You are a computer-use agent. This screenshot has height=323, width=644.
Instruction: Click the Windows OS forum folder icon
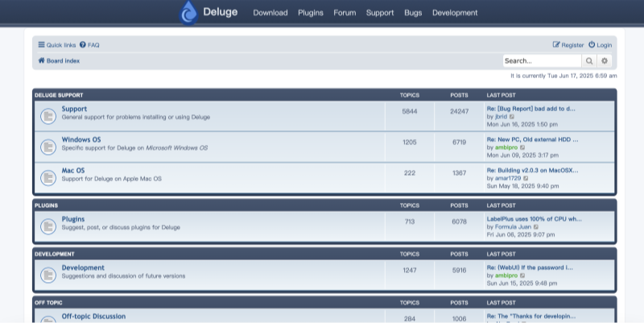point(48,147)
